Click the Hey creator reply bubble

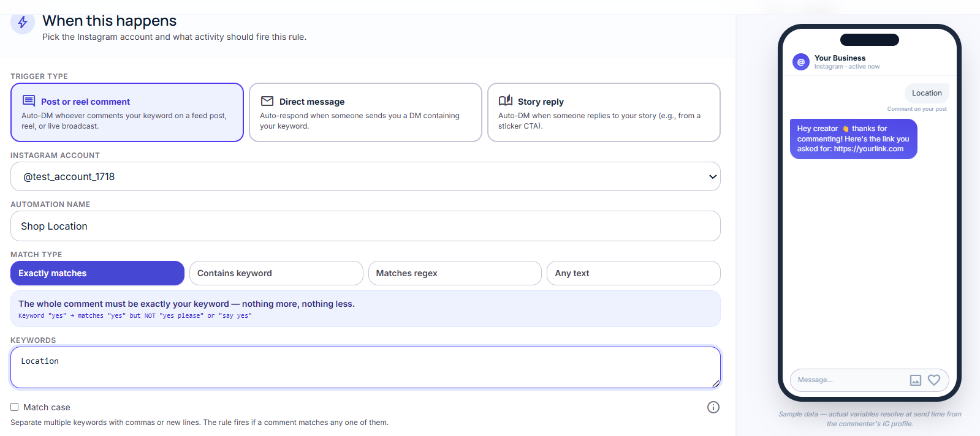coord(853,139)
